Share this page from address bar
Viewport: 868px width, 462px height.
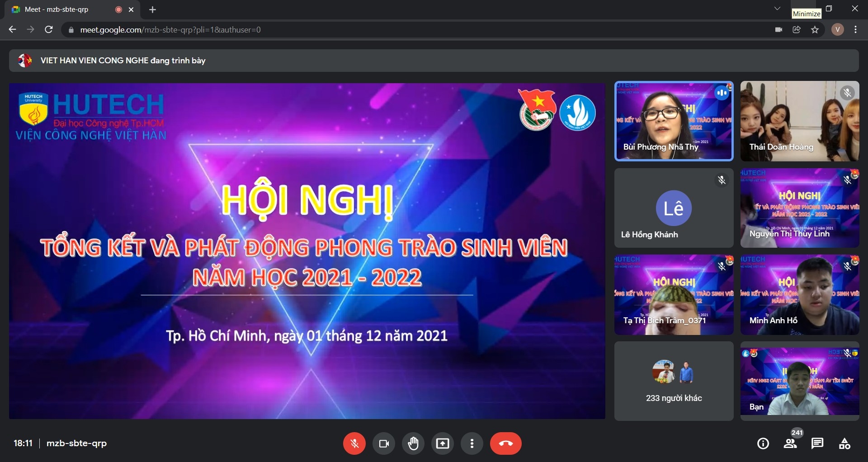click(x=797, y=30)
